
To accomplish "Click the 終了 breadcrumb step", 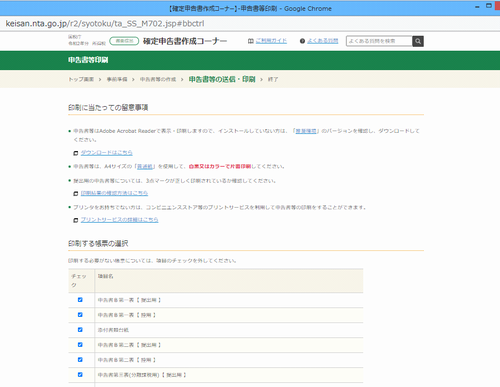I will 273,79.
